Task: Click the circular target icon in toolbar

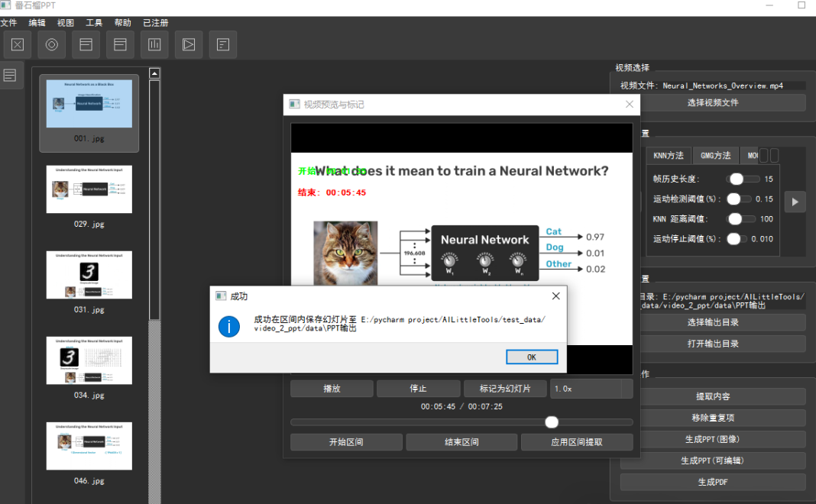Action: (50, 44)
